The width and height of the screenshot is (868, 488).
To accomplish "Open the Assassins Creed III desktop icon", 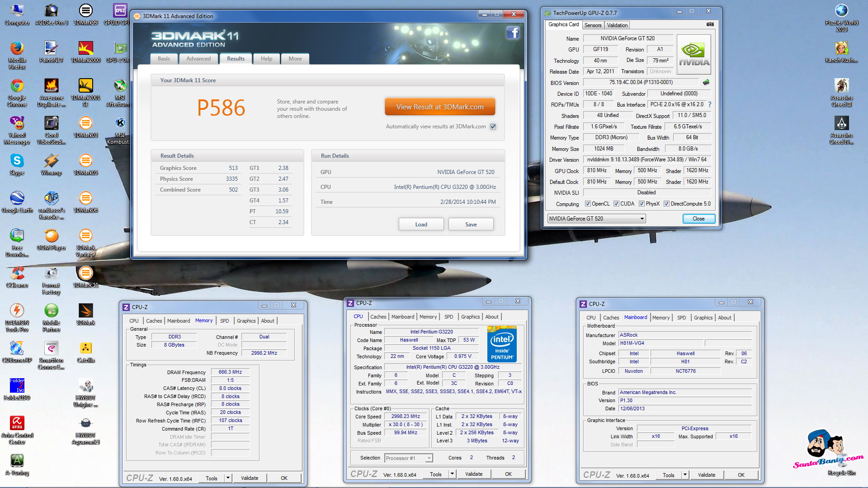I will pos(841,93).
